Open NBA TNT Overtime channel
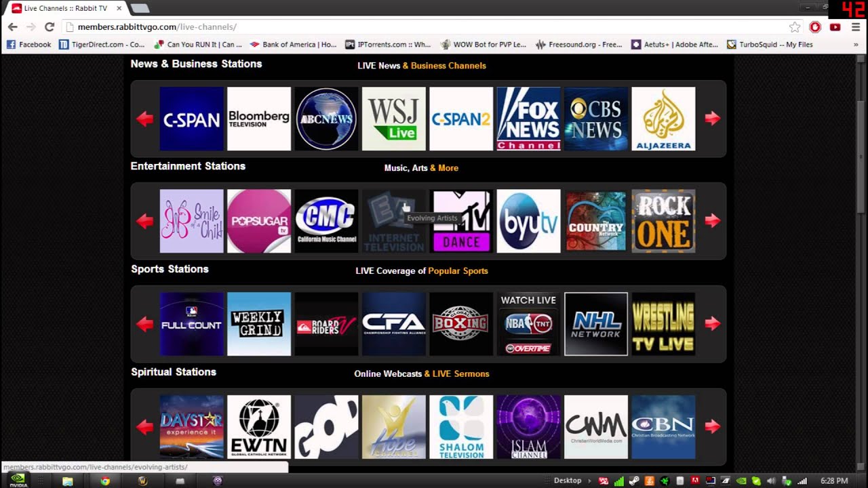This screenshot has height=488, width=868. point(529,324)
